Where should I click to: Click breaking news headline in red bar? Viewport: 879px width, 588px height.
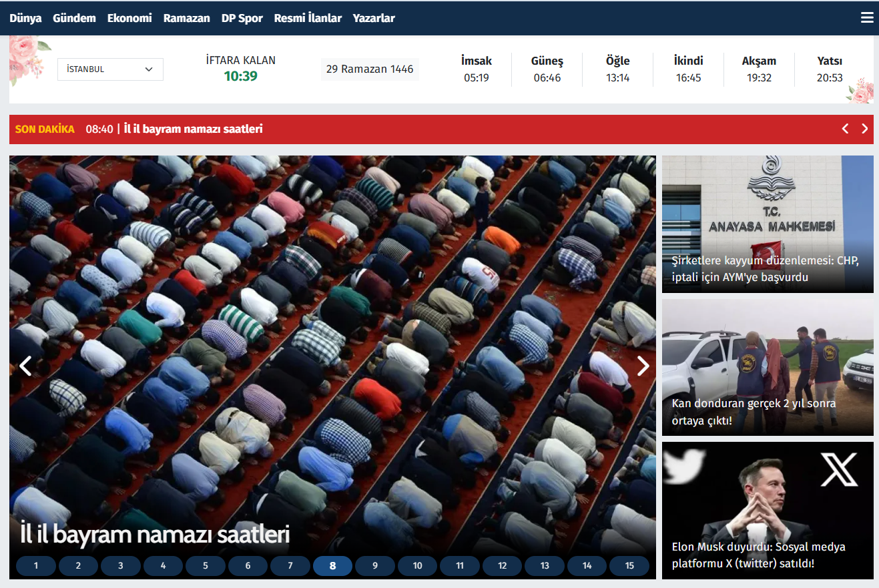click(x=193, y=129)
